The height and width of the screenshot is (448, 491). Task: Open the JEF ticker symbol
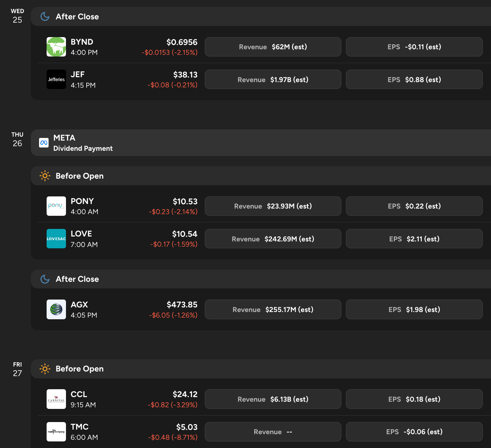point(78,75)
